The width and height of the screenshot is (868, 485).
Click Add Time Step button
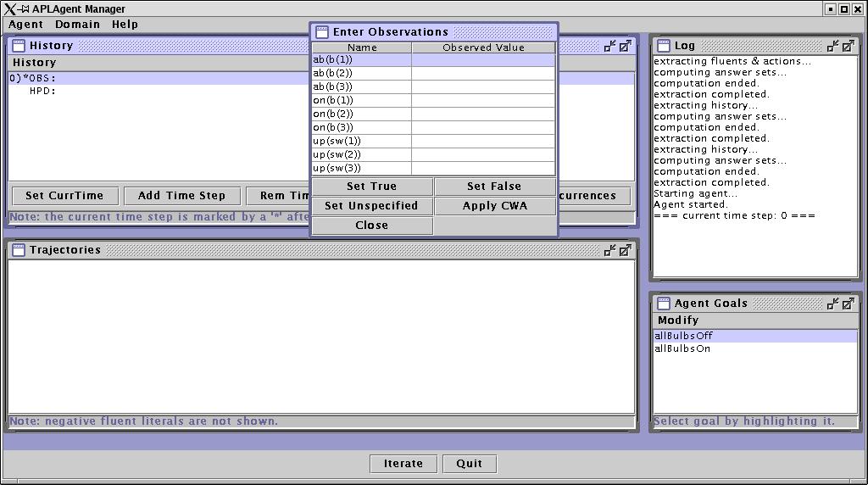click(x=181, y=196)
